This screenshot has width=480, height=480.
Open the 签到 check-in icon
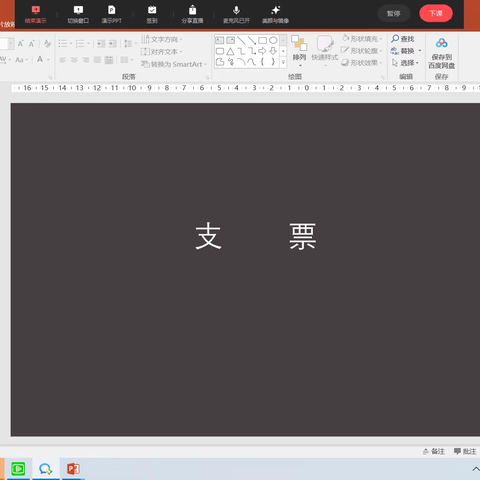click(152, 10)
